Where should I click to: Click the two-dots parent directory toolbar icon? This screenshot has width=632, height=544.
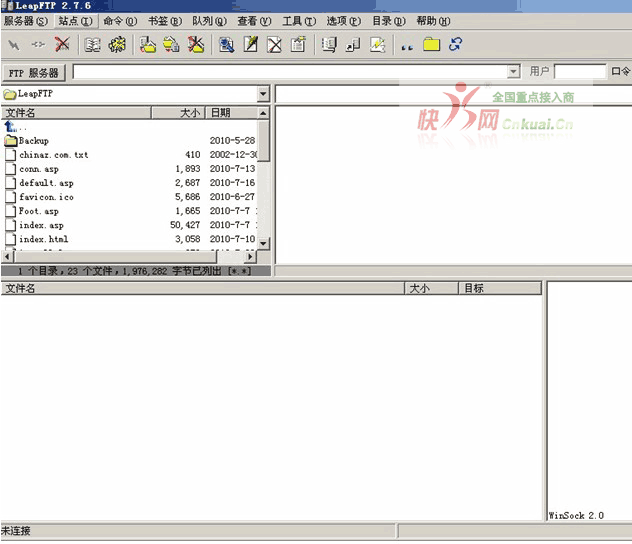[406, 44]
